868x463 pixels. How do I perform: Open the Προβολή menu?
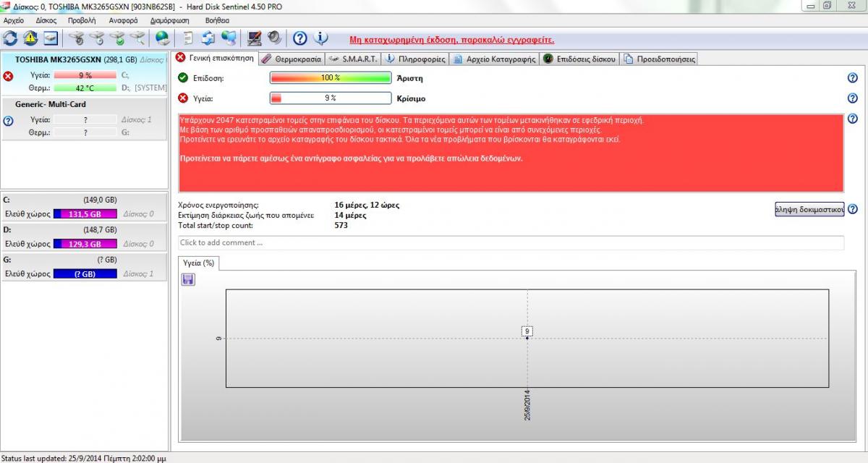[82, 20]
